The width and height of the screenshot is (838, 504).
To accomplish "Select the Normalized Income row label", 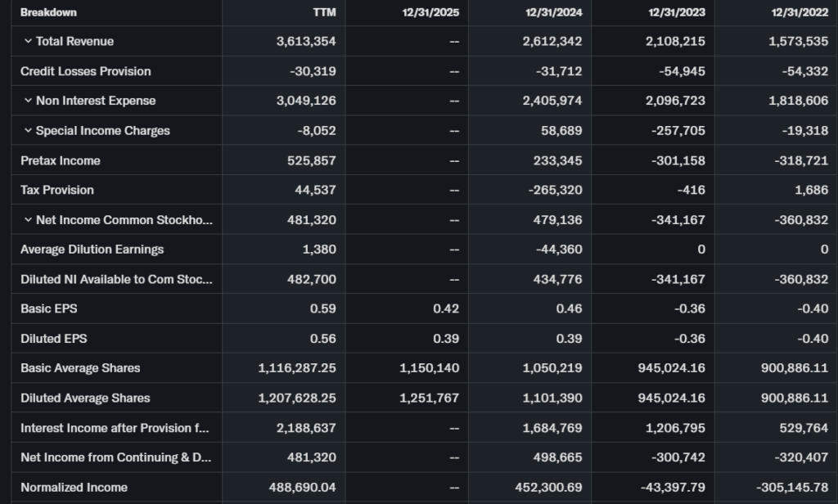I will coord(74,487).
